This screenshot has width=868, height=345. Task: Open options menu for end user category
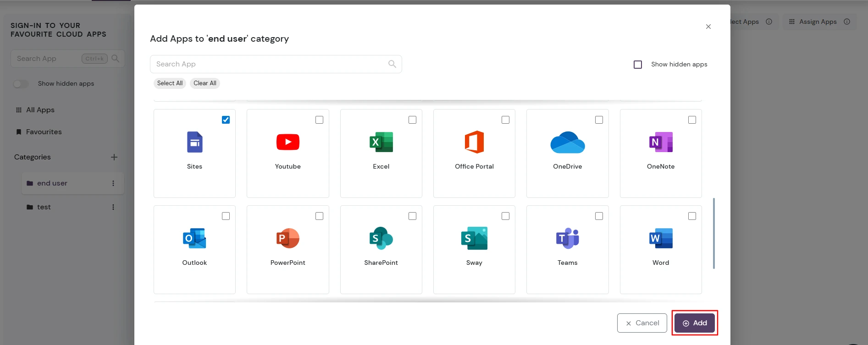[113, 183]
